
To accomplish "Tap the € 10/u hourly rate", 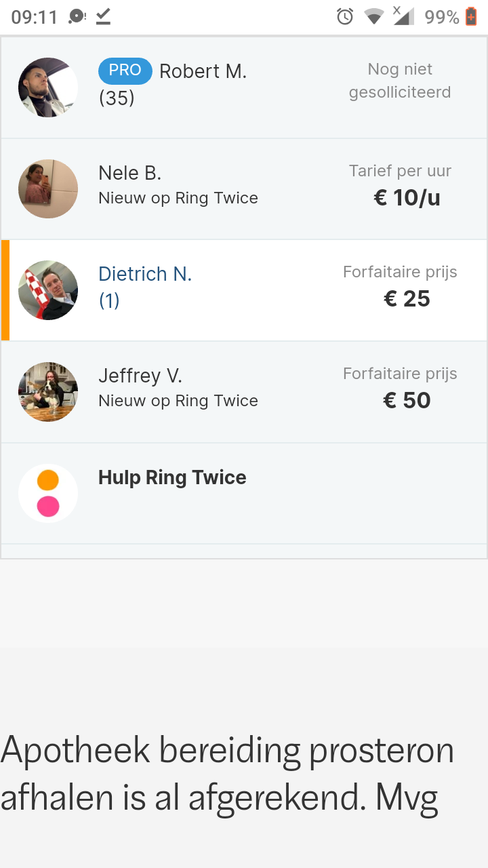I will (407, 198).
